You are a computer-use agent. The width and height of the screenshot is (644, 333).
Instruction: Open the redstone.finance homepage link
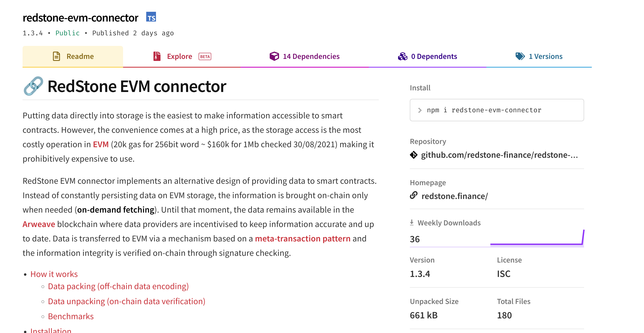(455, 196)
